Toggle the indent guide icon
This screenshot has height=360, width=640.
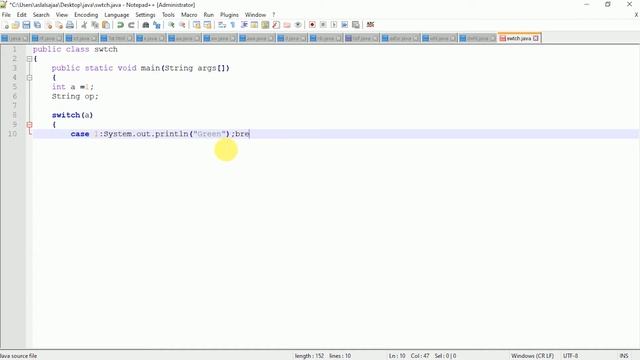[244, 25]
